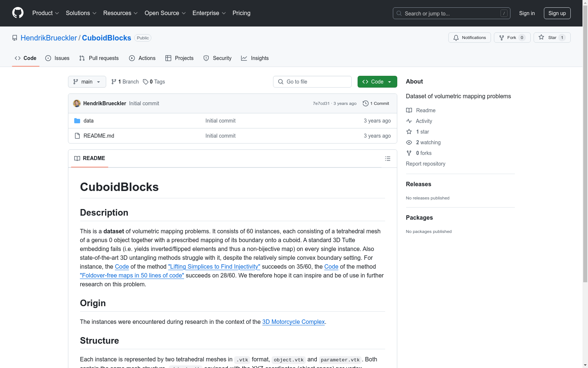Open "Lifting Simplices to Find Injectivity" link
588x368 pixels.
tap(214, 266)
